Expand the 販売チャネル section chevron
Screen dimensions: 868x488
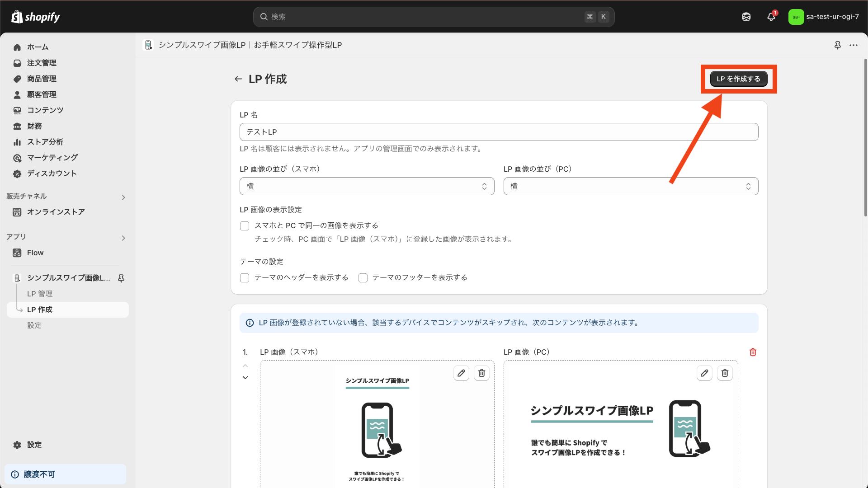[x=123, y=197]
